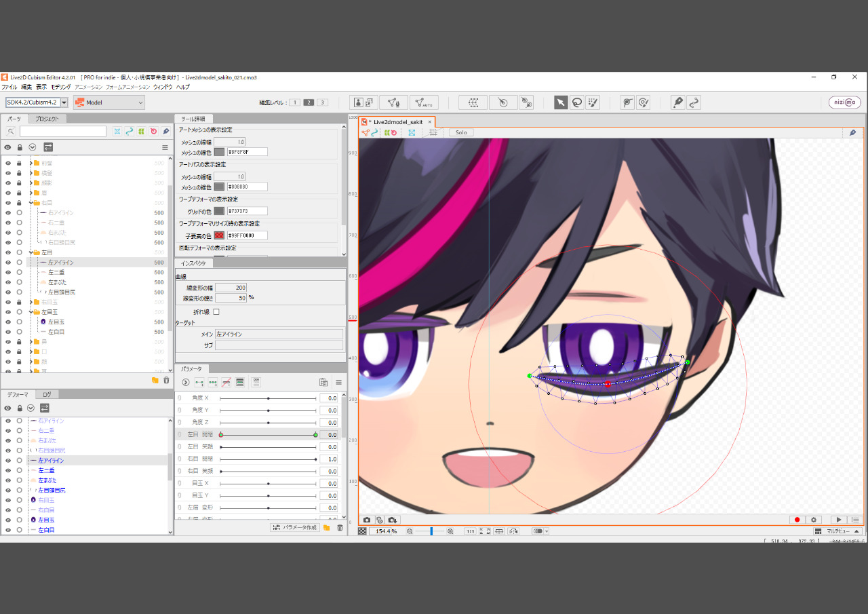868x614 pixels.
Task: Toggle 折れ線 checkbox in inspector
Action: point(216,312)
